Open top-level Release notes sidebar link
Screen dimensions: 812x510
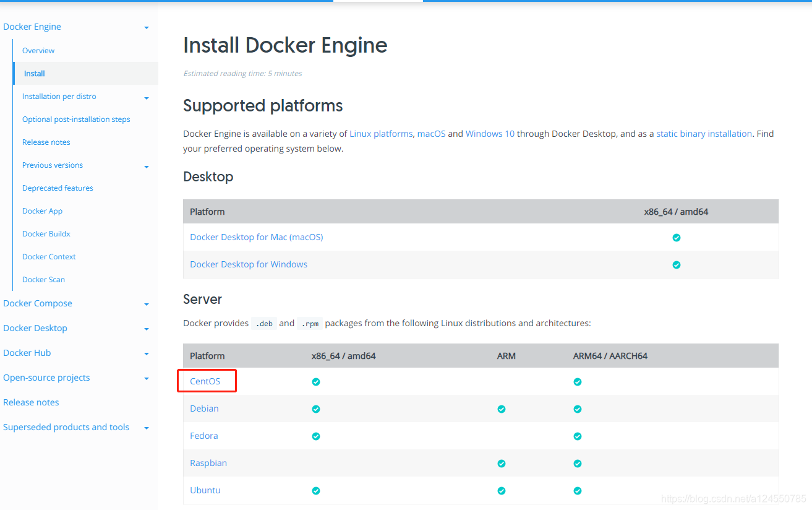(x=31, y=402)
